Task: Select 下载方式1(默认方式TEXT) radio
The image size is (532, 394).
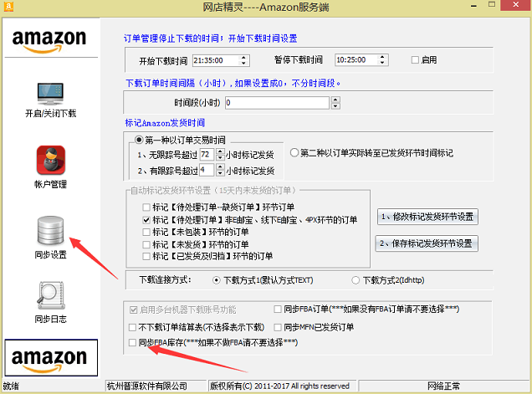Action: tap(216, 280)
